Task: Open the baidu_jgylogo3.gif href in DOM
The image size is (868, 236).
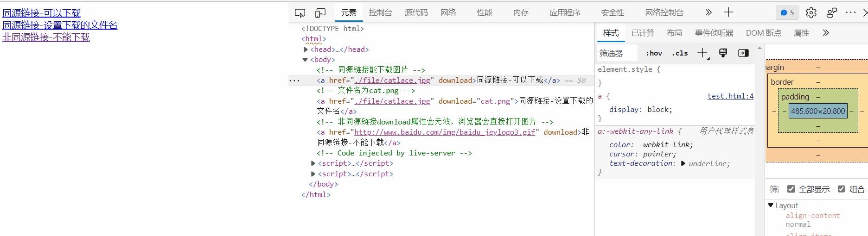Action: tap(445, 132)
